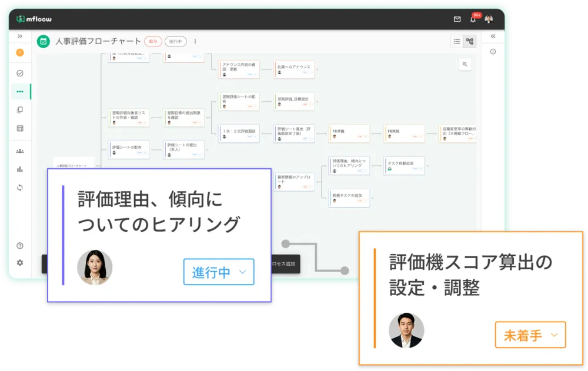Screen dimensions: 588x371
Task: Open the info icon in right panel
Action: 493,52
